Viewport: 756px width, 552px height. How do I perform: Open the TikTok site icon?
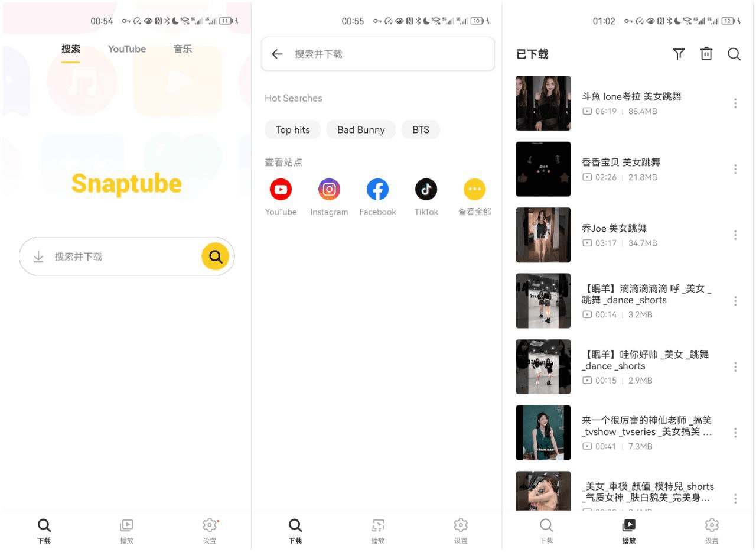point(426,190)
